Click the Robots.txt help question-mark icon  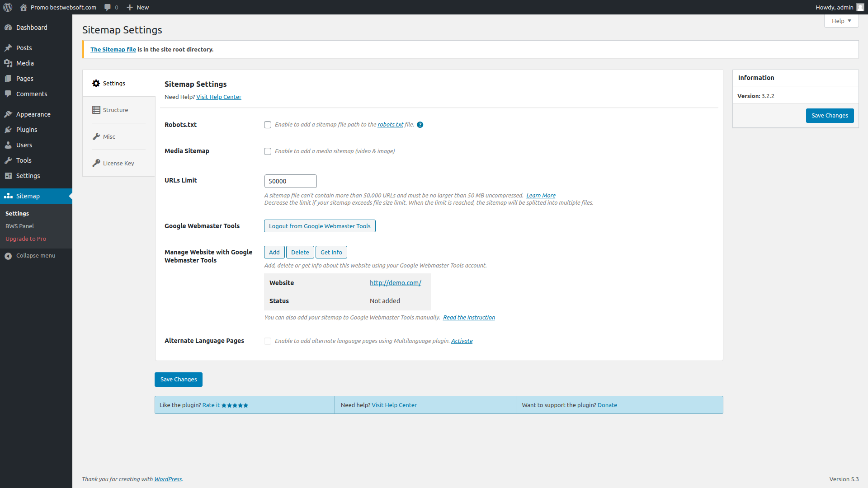[x=420, y=125]
